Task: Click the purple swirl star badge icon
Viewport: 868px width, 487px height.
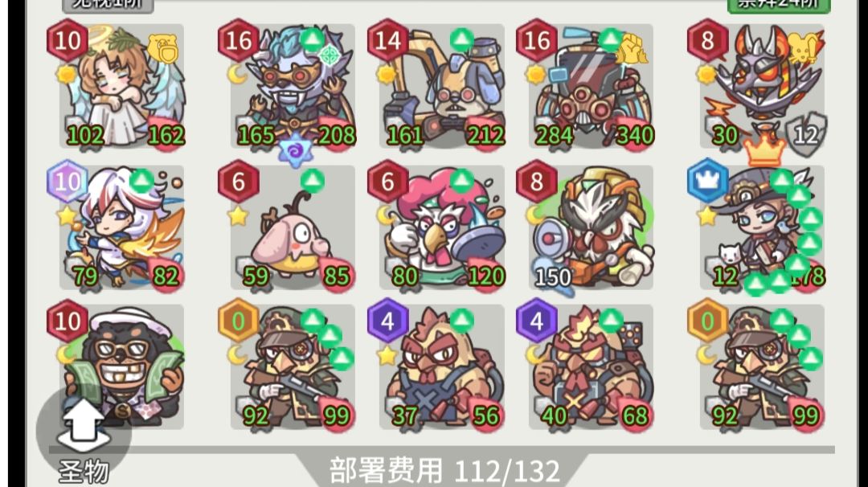Action: pos(294,149)
